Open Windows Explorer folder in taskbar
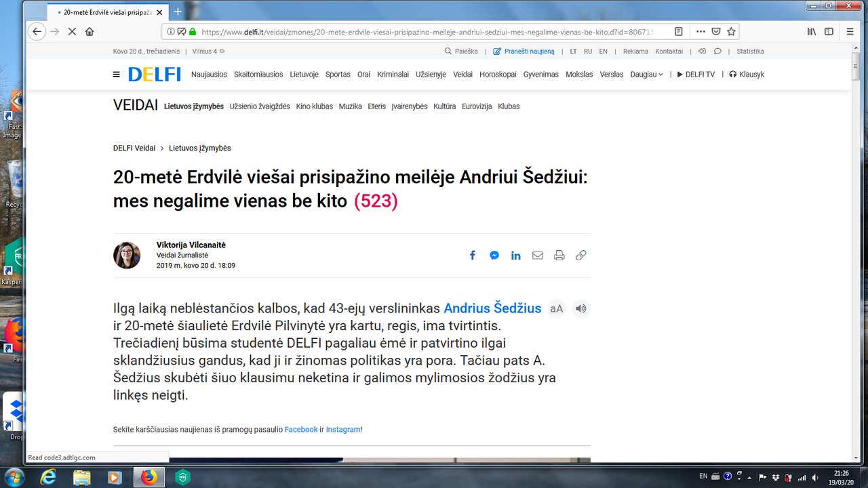Screen dimensions: 868x488 (x=82, y=477)
